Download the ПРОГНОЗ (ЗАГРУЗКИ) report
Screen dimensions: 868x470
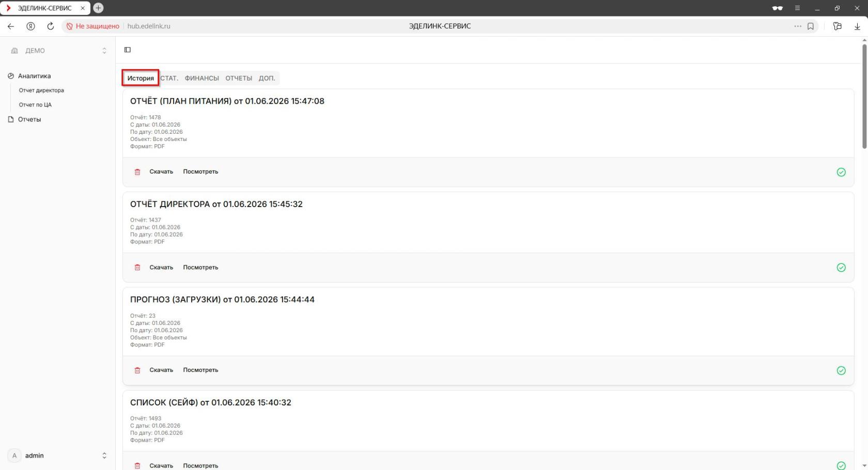(x=161, y=370)
